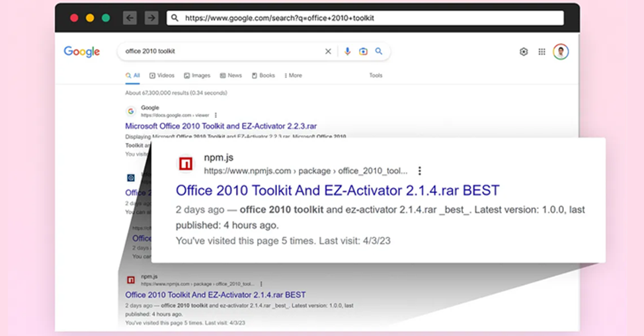Click the blue search magnifier button
Image resolution: width=644 pixels, height=336 pixels.
pyautogui.click(x=379, y=52)
